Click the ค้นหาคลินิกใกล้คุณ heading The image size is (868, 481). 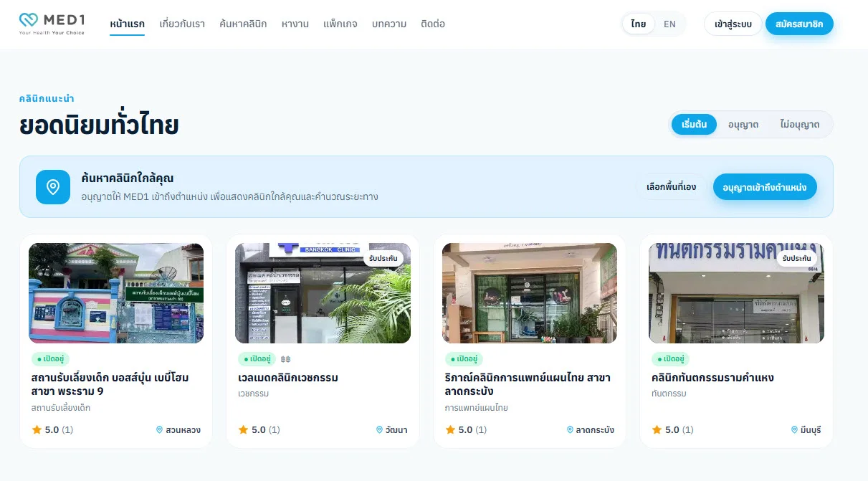pyautogui.click(x=128, y=178)
